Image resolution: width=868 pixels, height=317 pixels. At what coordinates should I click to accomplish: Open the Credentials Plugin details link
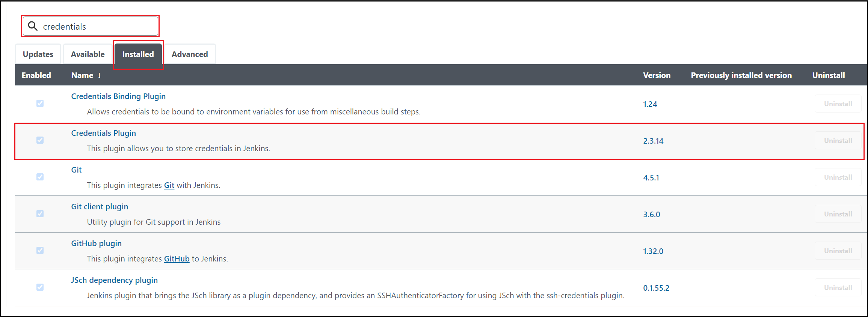pos(103,133)
